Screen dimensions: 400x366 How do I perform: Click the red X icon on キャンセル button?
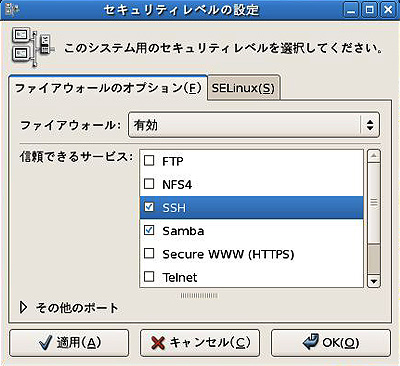coord(158,343)
